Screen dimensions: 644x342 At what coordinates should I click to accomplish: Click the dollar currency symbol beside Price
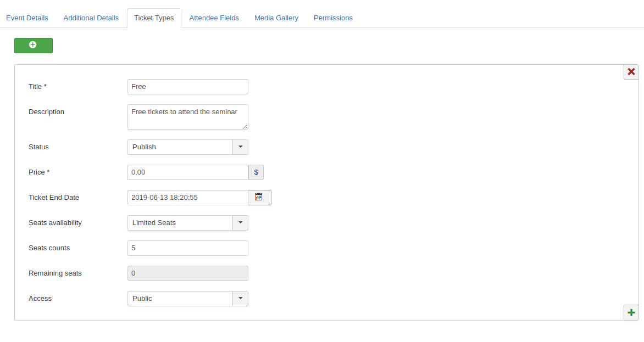tap(256, 172)
